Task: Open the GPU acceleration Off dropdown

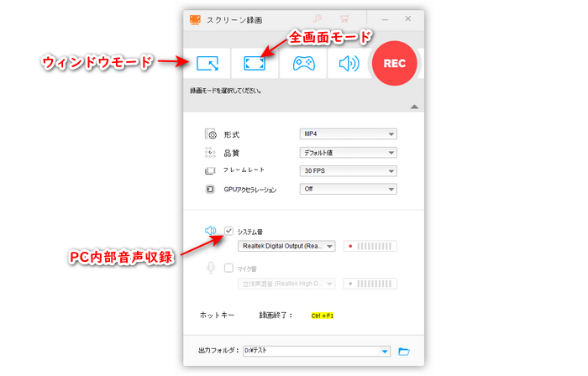Action: tap(348, 189)
